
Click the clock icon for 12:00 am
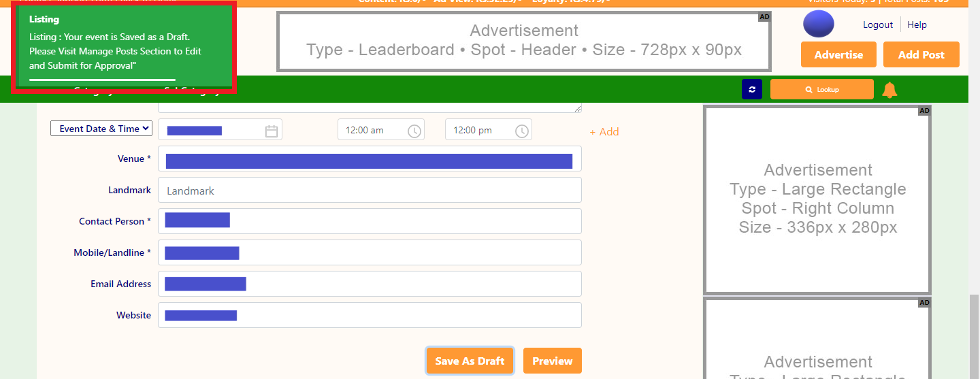414,131
